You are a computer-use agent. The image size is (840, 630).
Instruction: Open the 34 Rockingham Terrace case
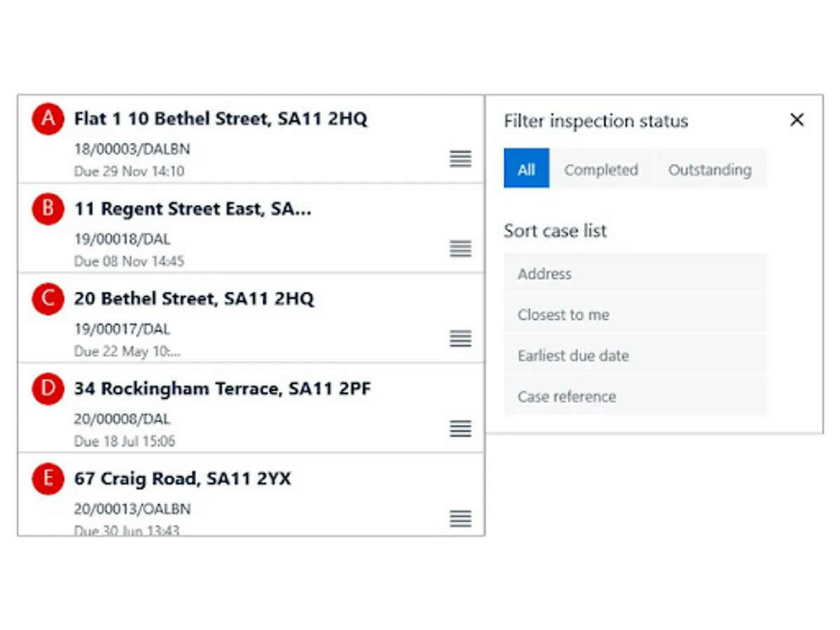pos(222,390)
